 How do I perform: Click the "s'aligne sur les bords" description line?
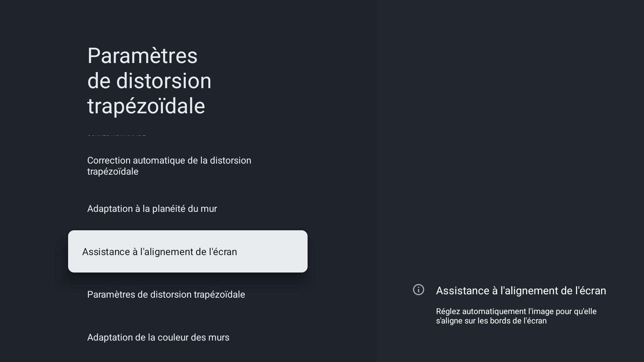491,321
